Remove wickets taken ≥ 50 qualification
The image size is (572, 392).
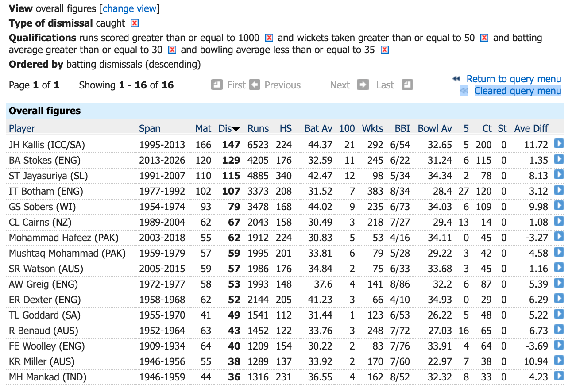484,38
